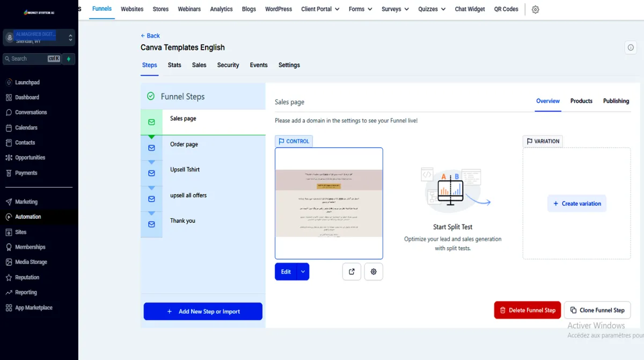Image resolution: width=644 pixels, height=360 pixels.
Task: Click the Back link
Action: 150,36
